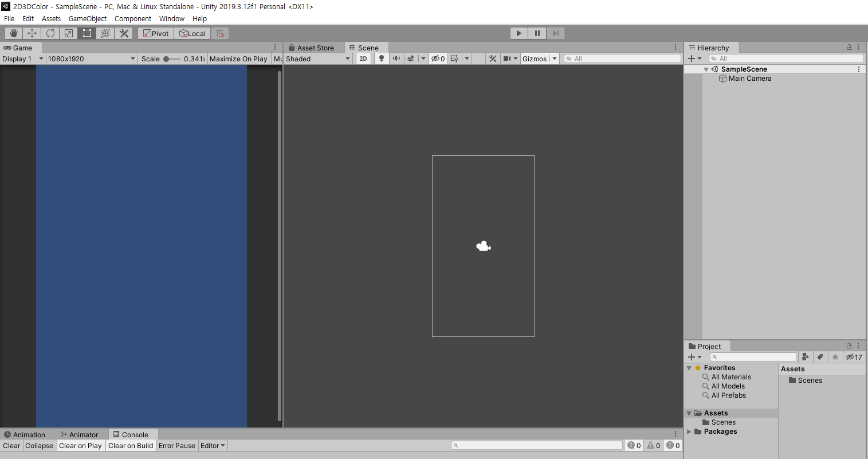Open Hierarchy create plus dropdown
This screenshot has width=868, height=459.
pyautogui.click(x=695, y=58)
